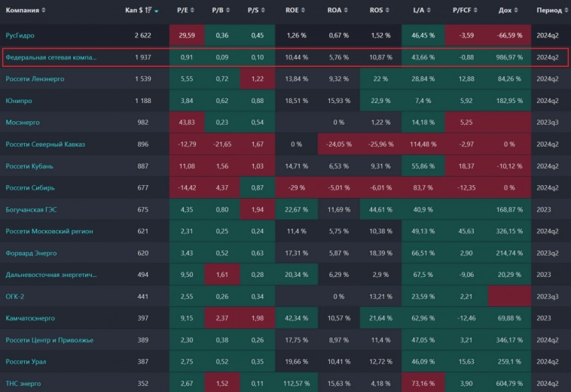Click the ROE column header
The image size is (571, 392).
[x=292, y=11]
